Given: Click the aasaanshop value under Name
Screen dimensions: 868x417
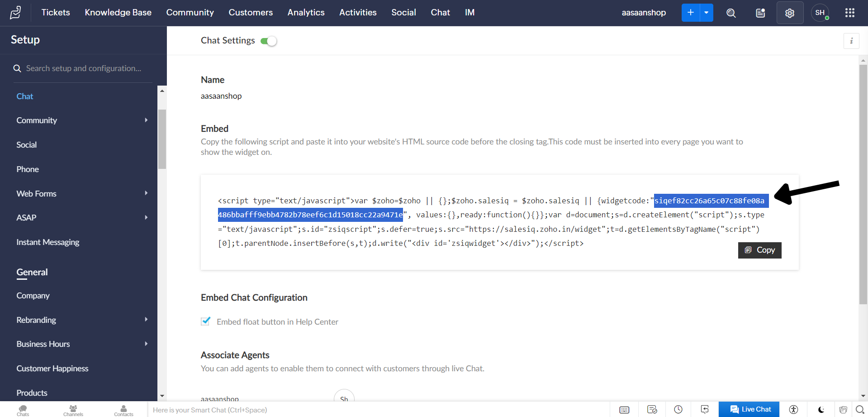Looking at the screenshot, I should pos(221,96).
